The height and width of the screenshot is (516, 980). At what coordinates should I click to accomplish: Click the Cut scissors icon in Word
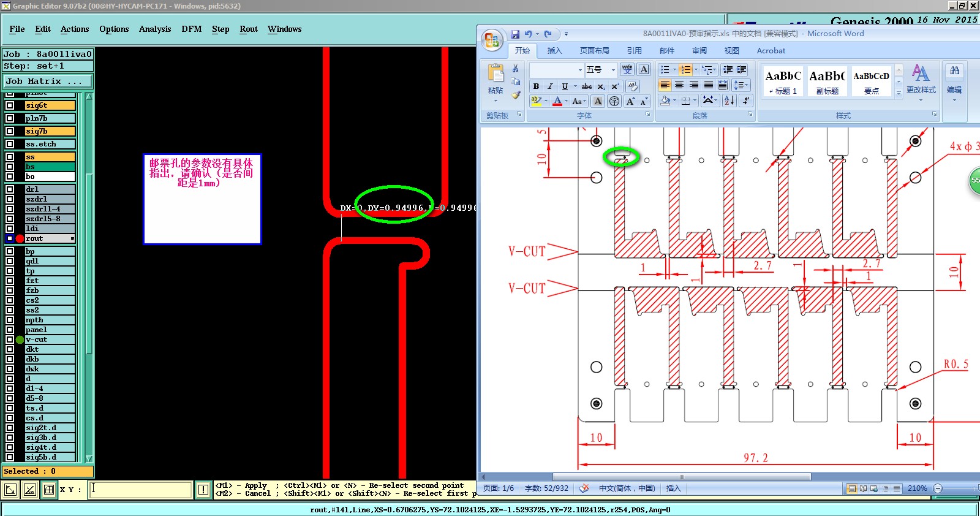516,69
